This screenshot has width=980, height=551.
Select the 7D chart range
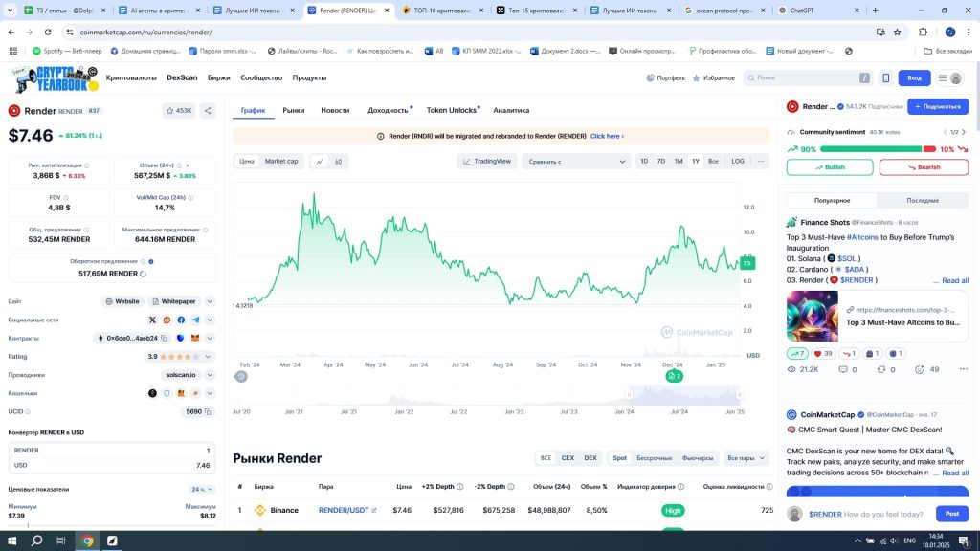(660, 161)
